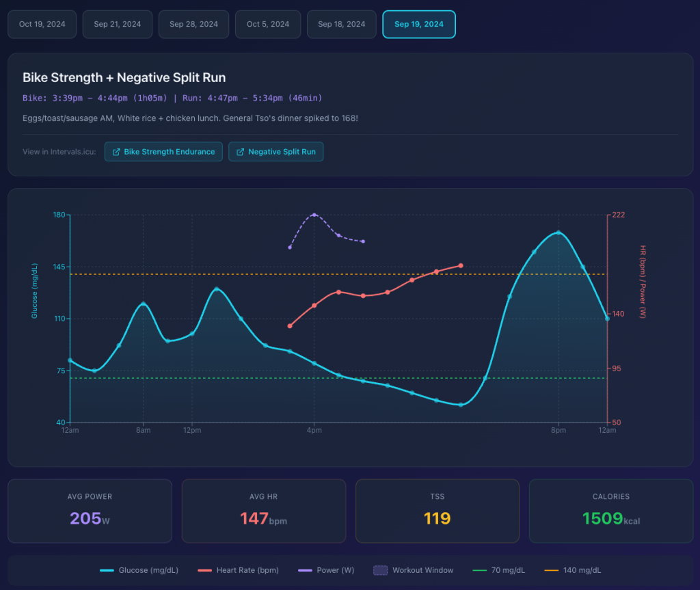700x590 pixels.
Task: Open the Sep 28, 2024 date tab
Action: (x=193, y=24)
